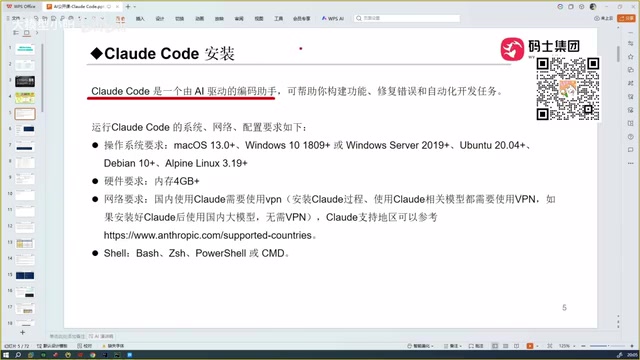Click the supported-countries URL text
The width and height of the screenshot is (640, 360).
pos(208,235)
